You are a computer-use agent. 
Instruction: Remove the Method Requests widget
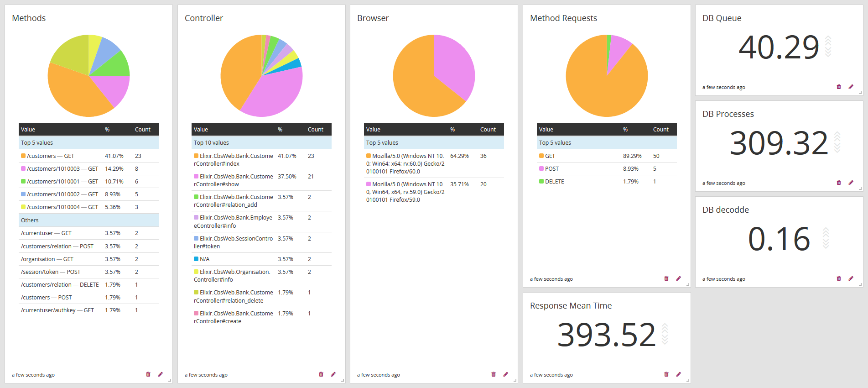(666, 278)
